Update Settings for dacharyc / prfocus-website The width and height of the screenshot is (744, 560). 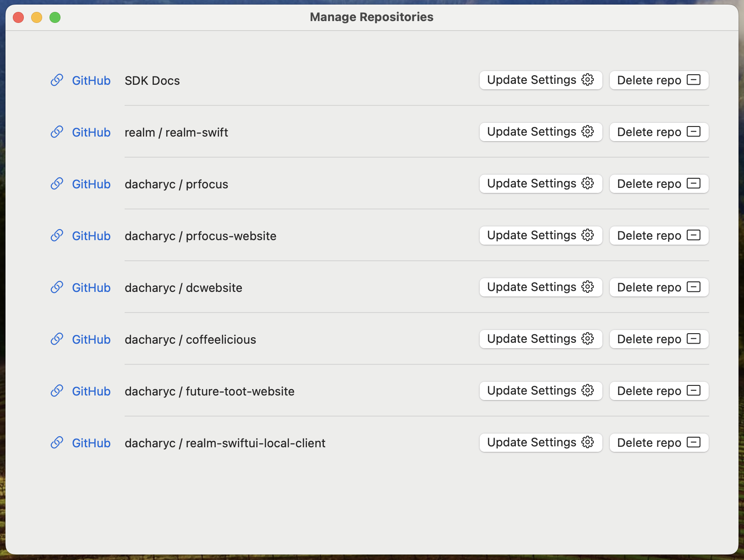(541, 236)
